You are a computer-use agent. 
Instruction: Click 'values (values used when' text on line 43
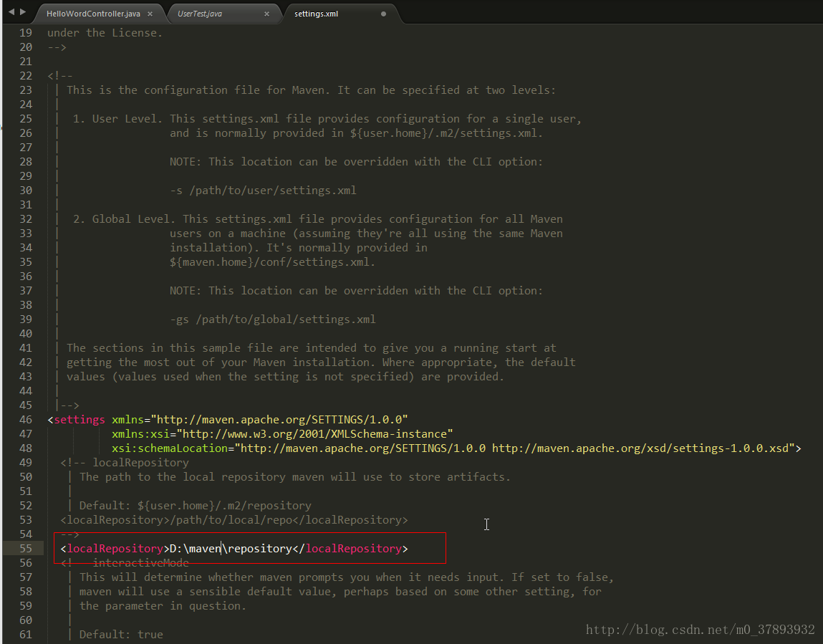click(144, 377)
